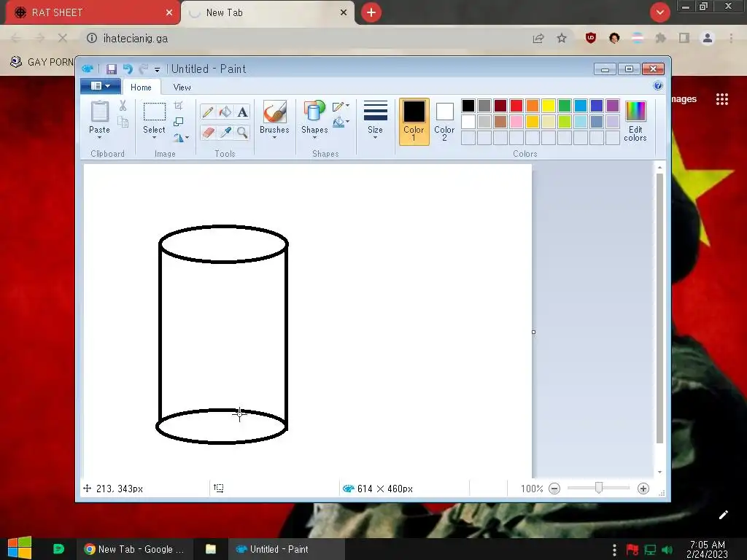Switch to the RAT SHEET browser tab
Viewport: 747px width, 560px height.
tap(93, 13)
